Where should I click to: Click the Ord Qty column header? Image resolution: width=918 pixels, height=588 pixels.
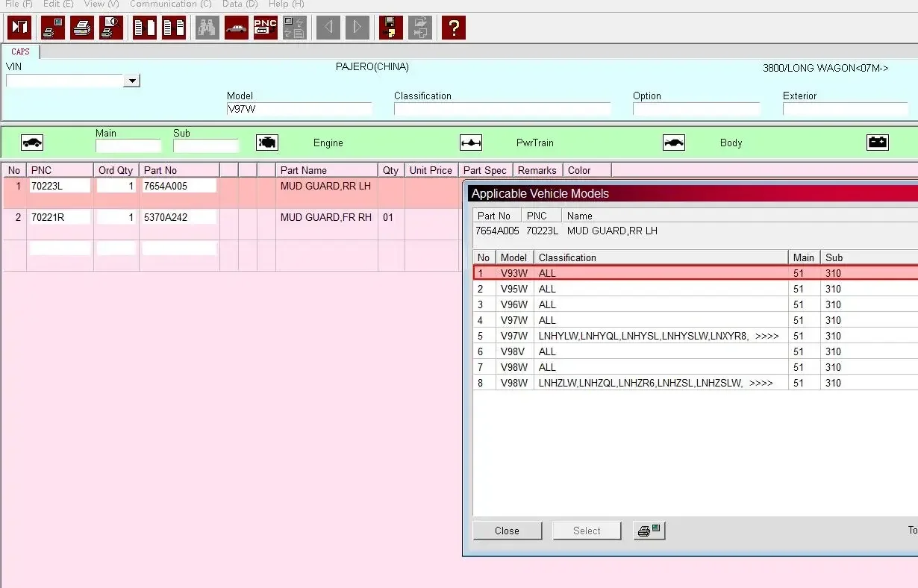pyautogui.click(x=116, y=170)
